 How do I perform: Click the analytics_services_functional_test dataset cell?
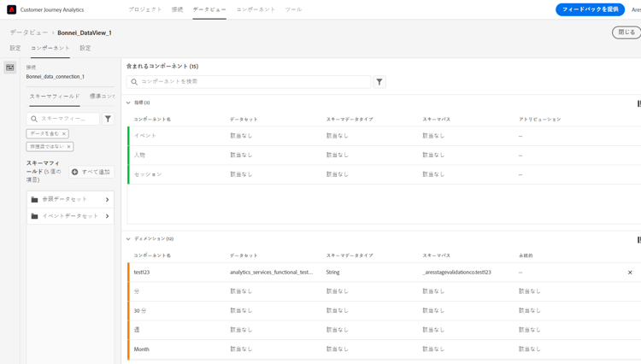272,273
